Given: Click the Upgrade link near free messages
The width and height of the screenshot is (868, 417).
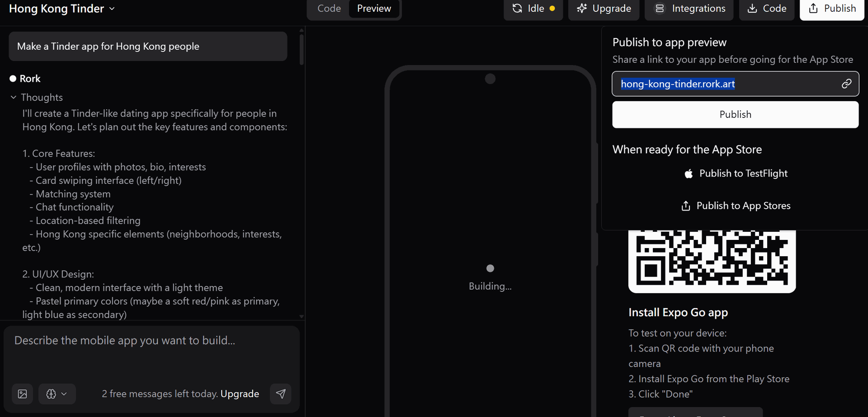Looking at the screenshot, I should point(240,394).
